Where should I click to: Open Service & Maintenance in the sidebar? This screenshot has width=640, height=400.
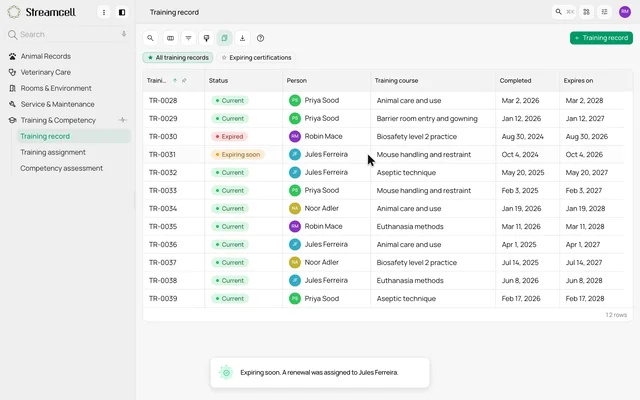pos(57,104)
